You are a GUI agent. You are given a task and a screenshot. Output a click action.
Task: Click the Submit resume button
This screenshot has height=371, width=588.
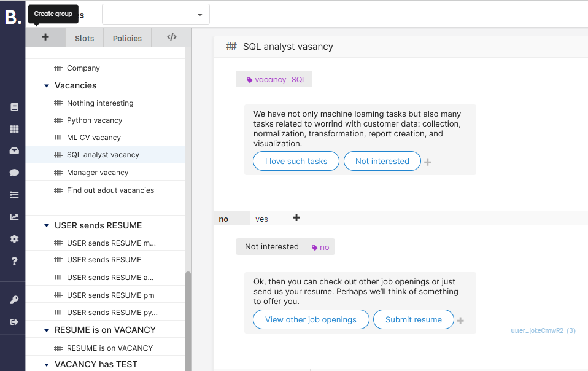coord(414,319)
